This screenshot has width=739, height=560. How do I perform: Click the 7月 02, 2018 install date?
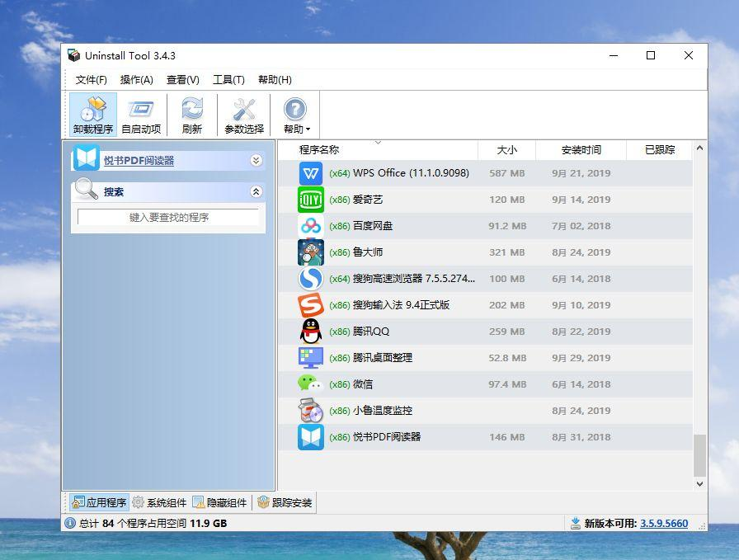point(581,226)
